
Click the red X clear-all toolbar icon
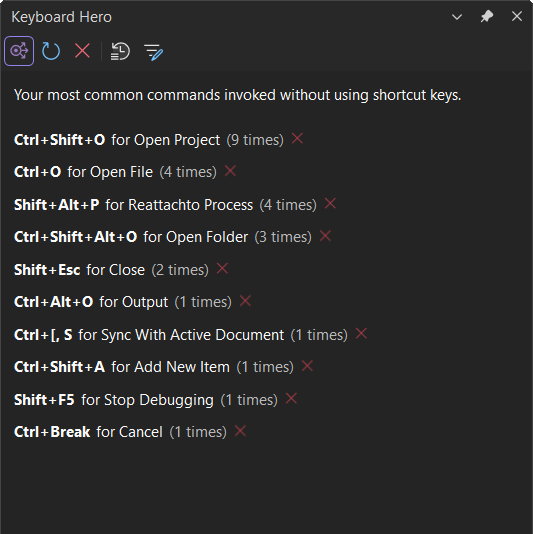[82, 51]
